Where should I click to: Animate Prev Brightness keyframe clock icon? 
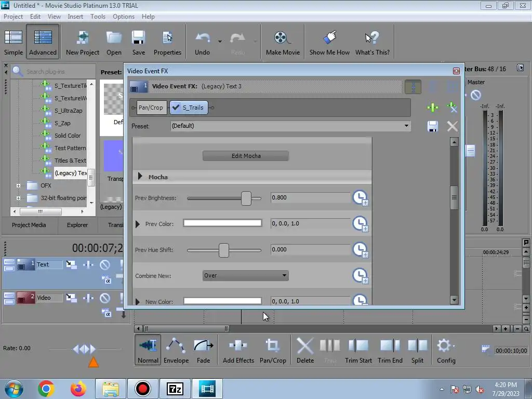click(361, 198)
